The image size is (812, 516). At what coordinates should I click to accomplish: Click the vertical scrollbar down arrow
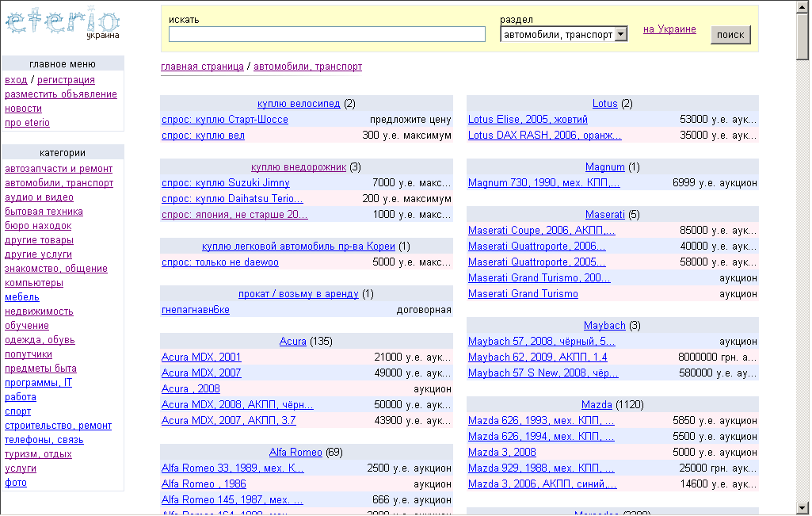[802, 508]
